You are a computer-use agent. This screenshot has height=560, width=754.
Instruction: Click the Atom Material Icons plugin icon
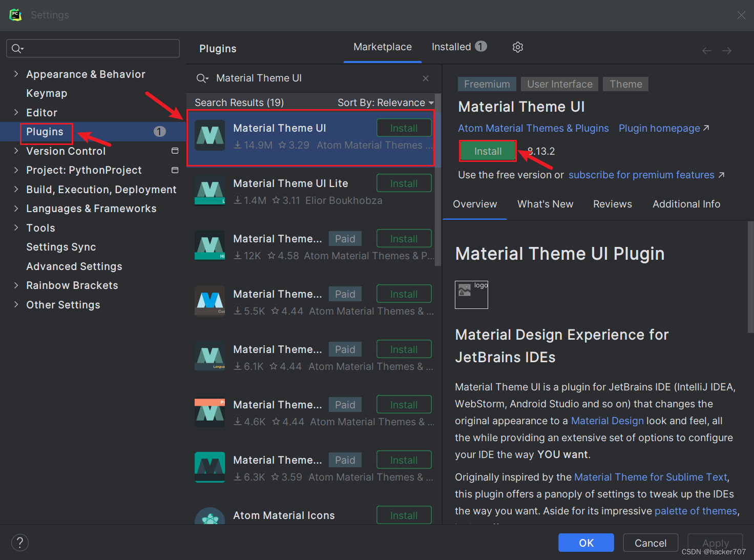click(x=210, y=516)
